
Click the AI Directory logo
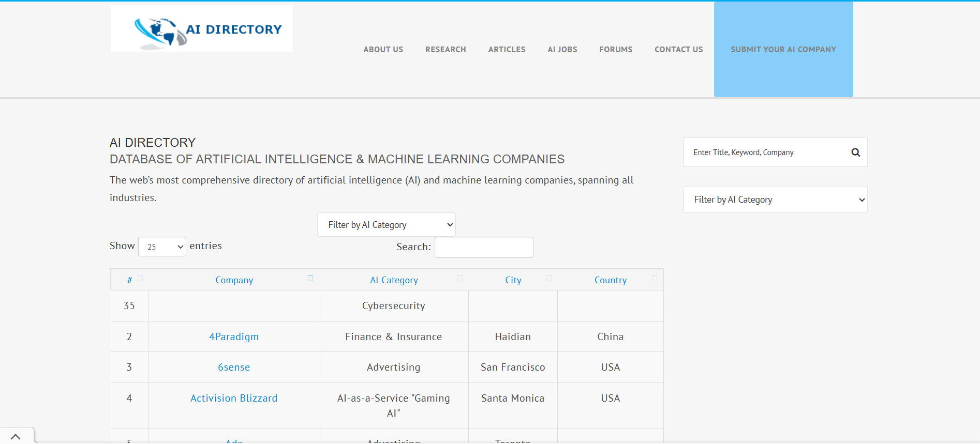pos(202,28)
